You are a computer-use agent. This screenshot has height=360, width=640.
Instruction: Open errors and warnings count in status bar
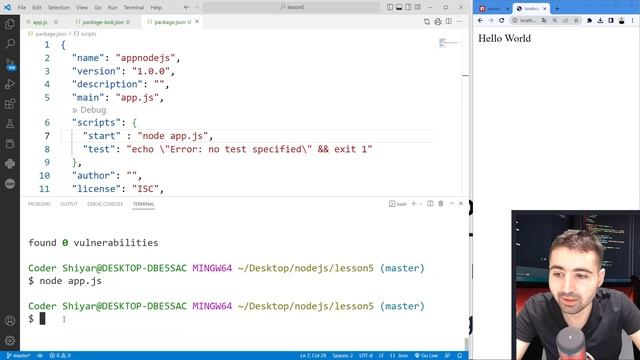tap(60, 356)
